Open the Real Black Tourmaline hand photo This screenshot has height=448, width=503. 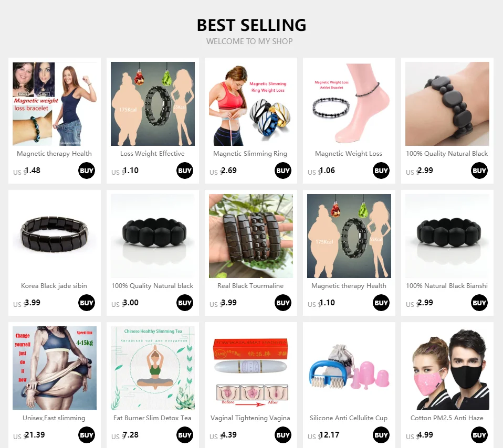(251, 236)
